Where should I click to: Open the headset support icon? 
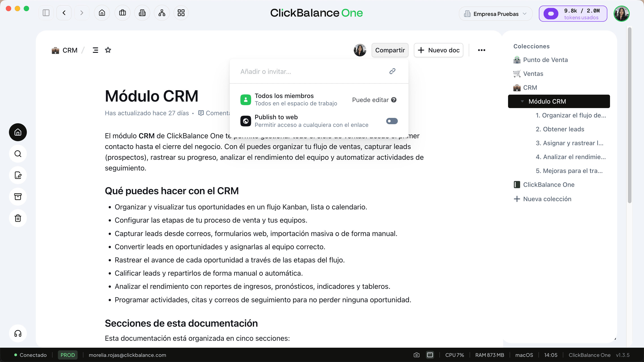[x=18, y=334]
